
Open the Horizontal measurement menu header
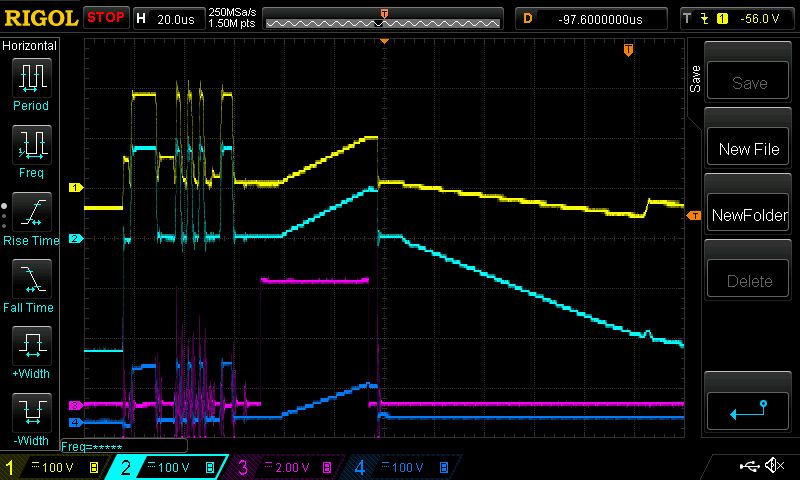click(x=31, y=46)
